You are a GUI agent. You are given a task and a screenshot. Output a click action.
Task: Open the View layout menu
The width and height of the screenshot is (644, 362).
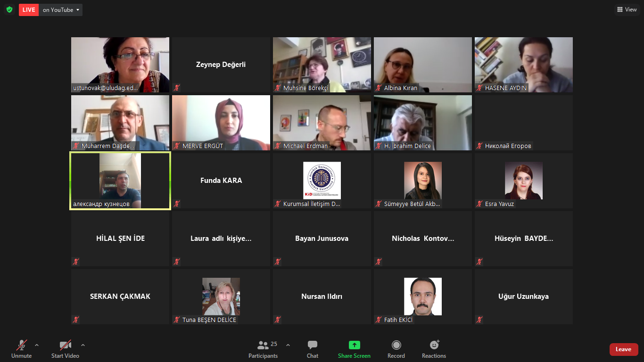pos(627,9)
